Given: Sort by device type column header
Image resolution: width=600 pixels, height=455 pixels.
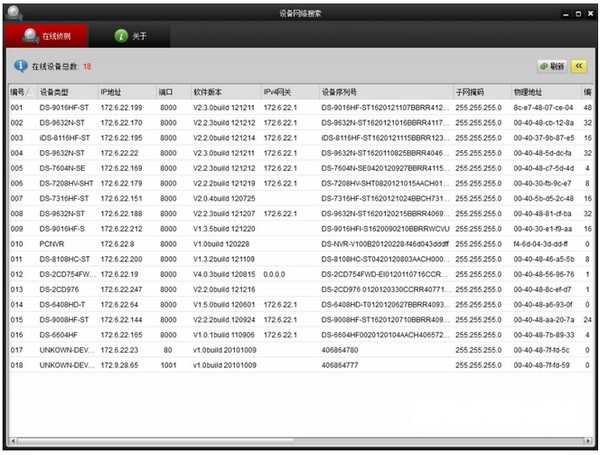Looking at the screenshot, I should 67,92.
